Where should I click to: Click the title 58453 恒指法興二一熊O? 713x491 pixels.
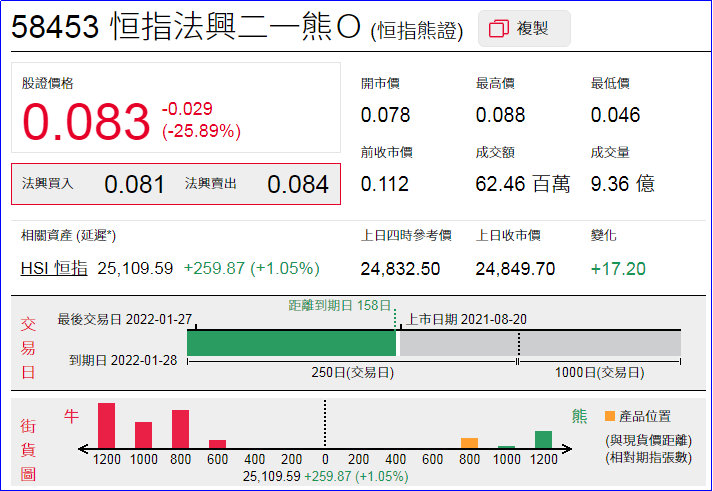[x=186, y=27]
